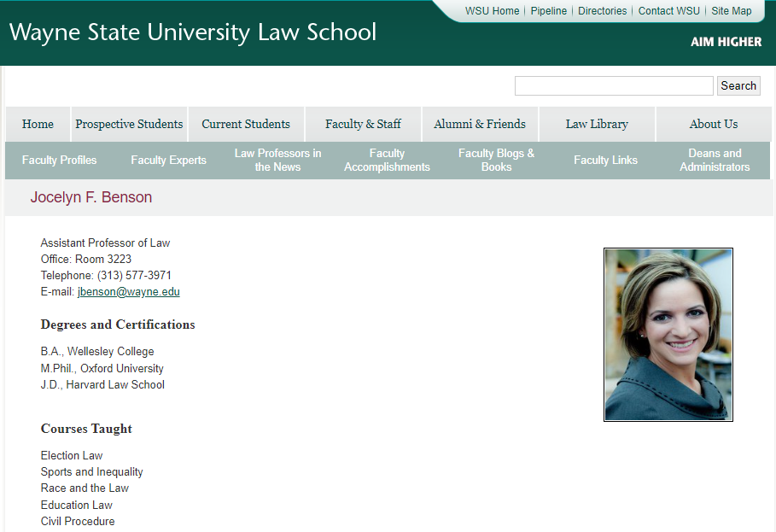
Task: Click the Office: Room 3223 text
Action: 86,260
